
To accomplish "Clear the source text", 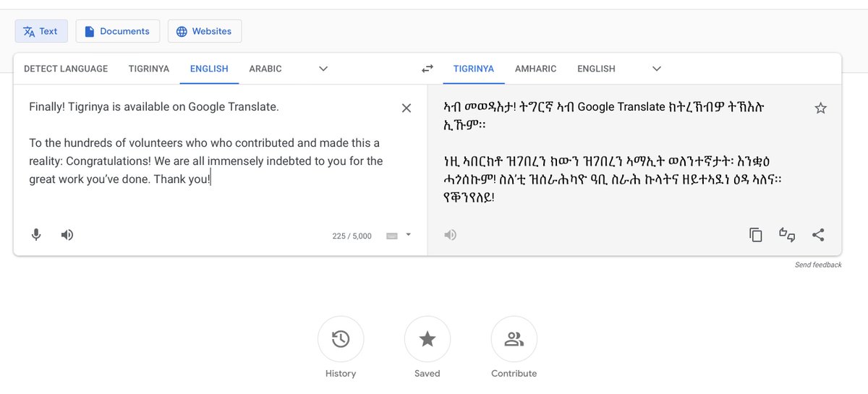I will [407, 108].
